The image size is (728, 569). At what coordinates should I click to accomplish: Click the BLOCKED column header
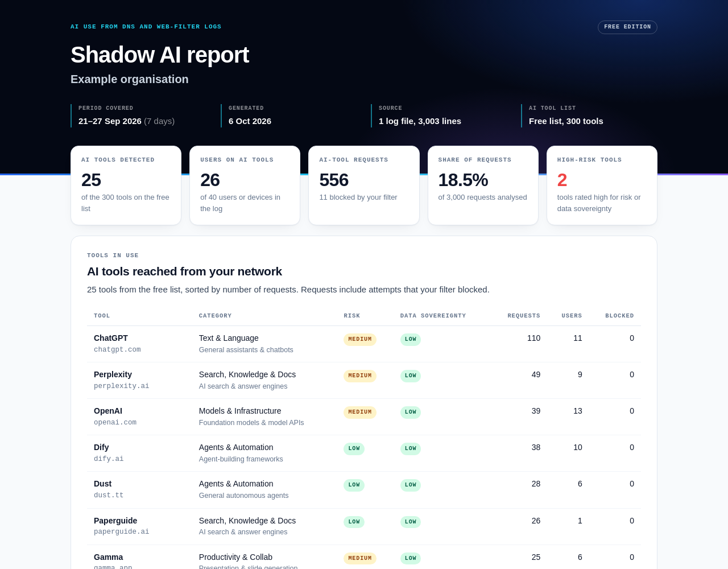pyautogui.click(x=619, y=316)
